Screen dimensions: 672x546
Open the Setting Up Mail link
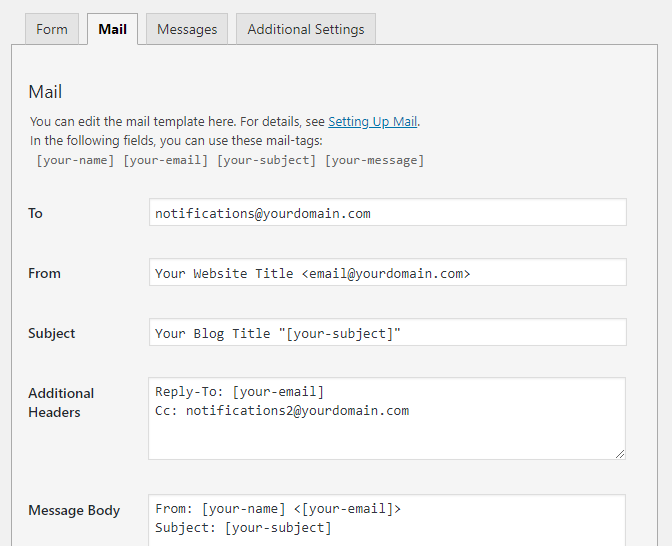coord(372,122)
